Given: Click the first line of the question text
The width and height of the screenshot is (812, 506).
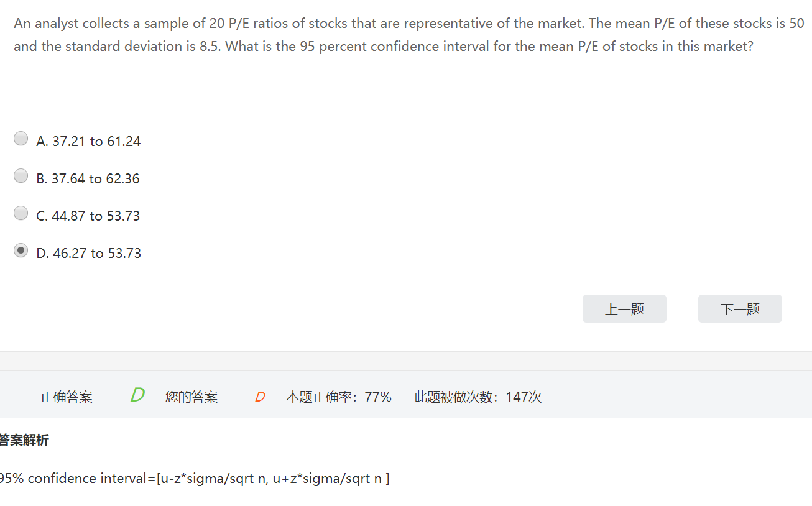Looking at the screenshot, I should pyautogui.click(x=408, y=24).
